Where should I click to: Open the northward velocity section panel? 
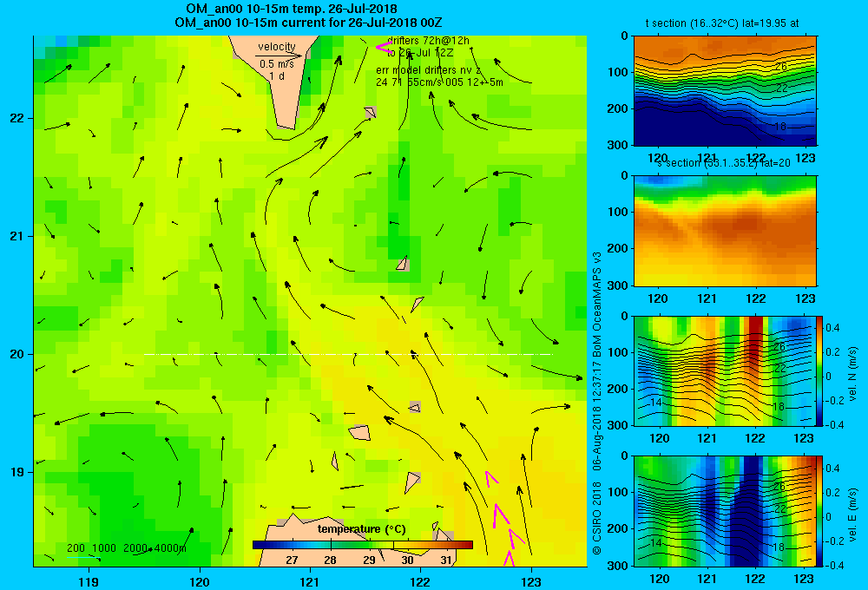[725, 370]
